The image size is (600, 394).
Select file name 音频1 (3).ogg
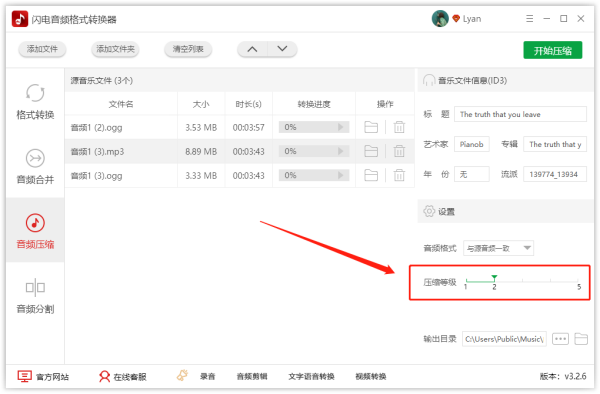96,176
